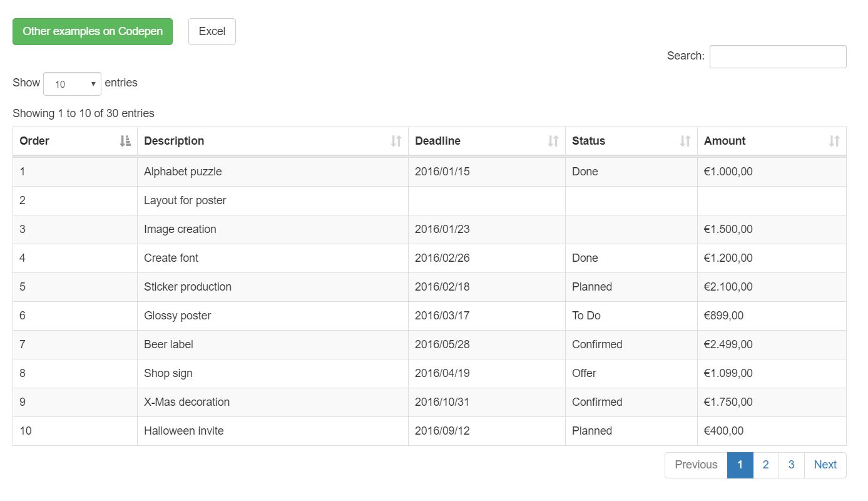Sort the table by Description column icon

(x=396, y=141)
